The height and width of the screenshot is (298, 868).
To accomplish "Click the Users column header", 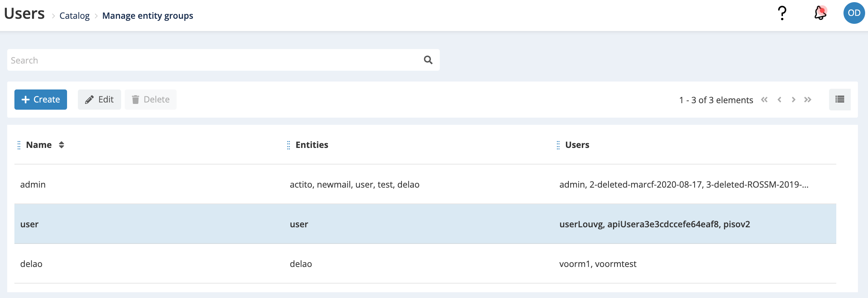I will pyautogui.click(x=577, y=145).
